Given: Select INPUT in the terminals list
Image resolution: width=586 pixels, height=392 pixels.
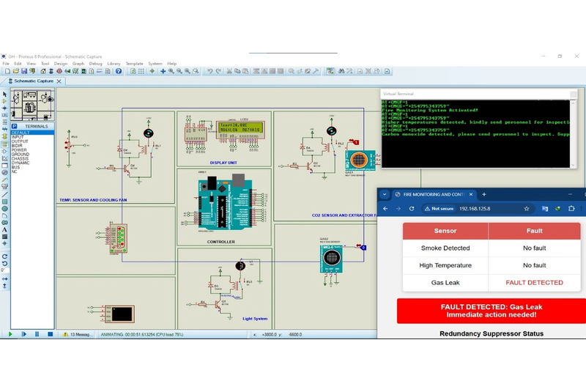Looking at the screenshot, I should [18, 137].
